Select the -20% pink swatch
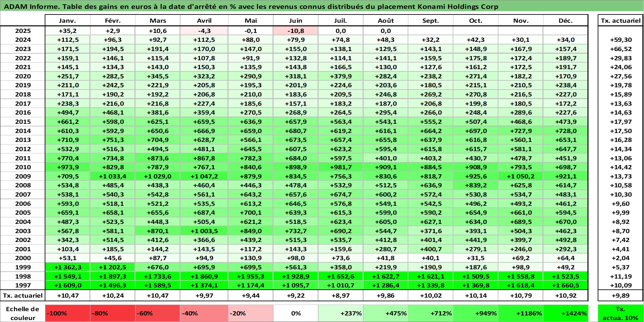The image size is (644, 322). [x=251, y=313]
